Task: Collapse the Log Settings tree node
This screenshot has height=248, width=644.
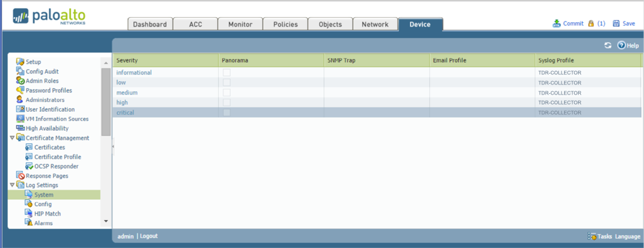Action: point(12,185)
